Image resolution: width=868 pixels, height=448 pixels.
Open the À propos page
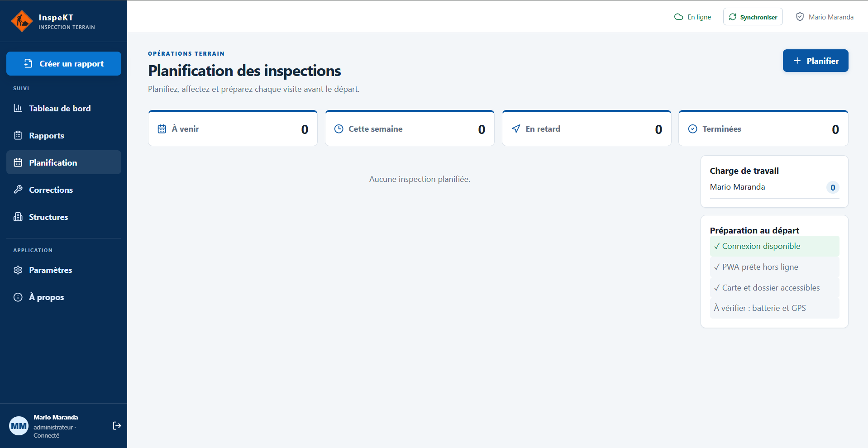(64, 297)
